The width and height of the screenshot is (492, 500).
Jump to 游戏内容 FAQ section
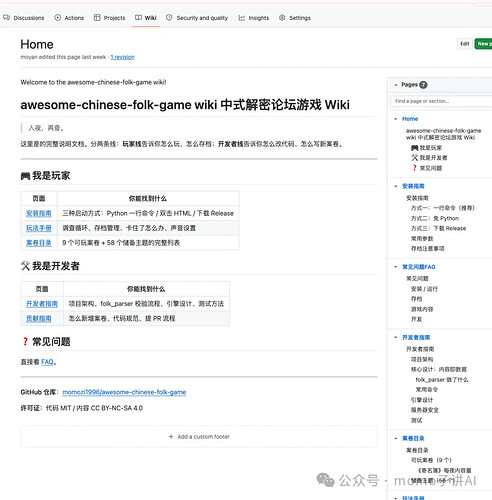click(422, 309)
